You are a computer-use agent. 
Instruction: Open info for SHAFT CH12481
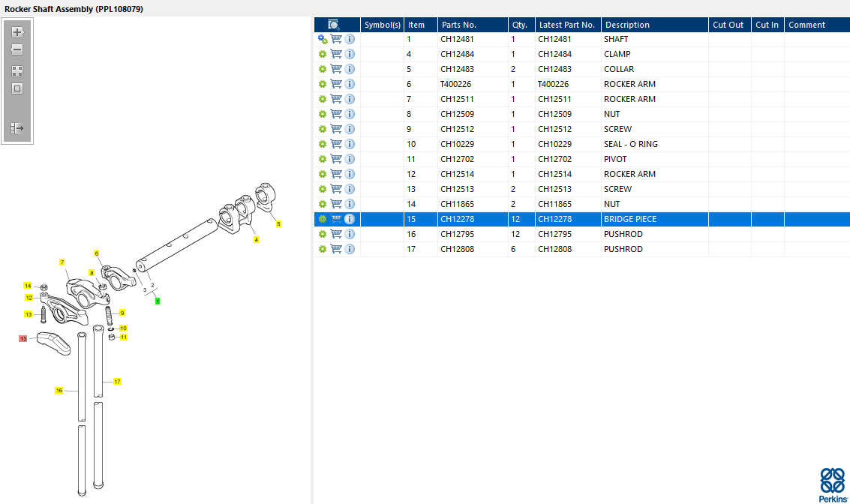350,39
